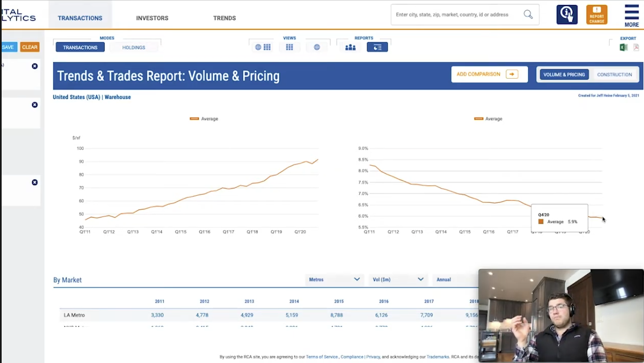Switch to the Investors tab

pos(152,17)
